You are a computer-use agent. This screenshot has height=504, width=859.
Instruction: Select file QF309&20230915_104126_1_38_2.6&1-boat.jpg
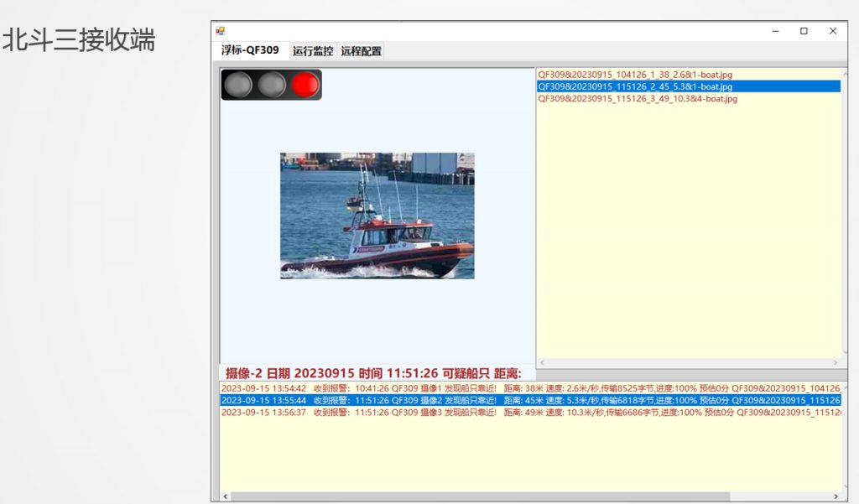coord(635,75)
